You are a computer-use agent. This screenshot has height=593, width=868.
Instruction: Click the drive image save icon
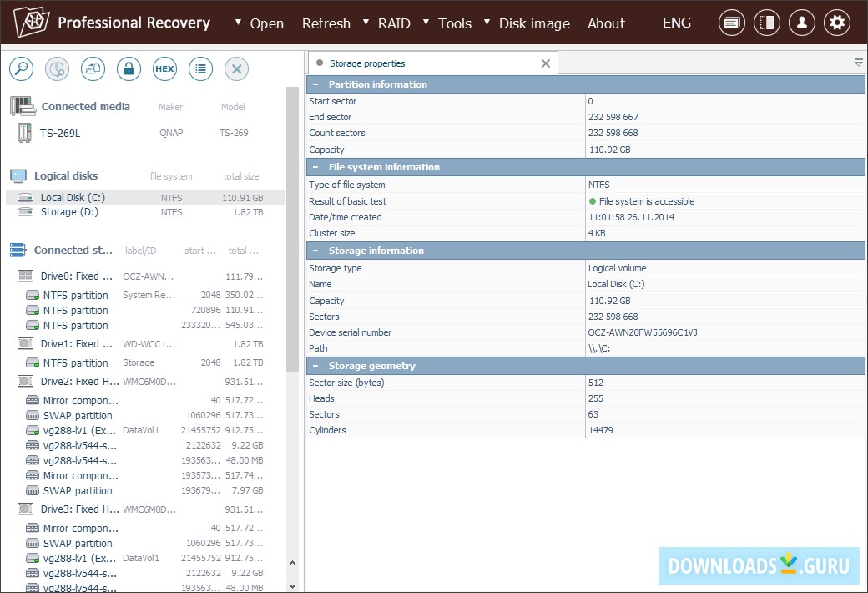pyautogui.click(x=93, y=69)
